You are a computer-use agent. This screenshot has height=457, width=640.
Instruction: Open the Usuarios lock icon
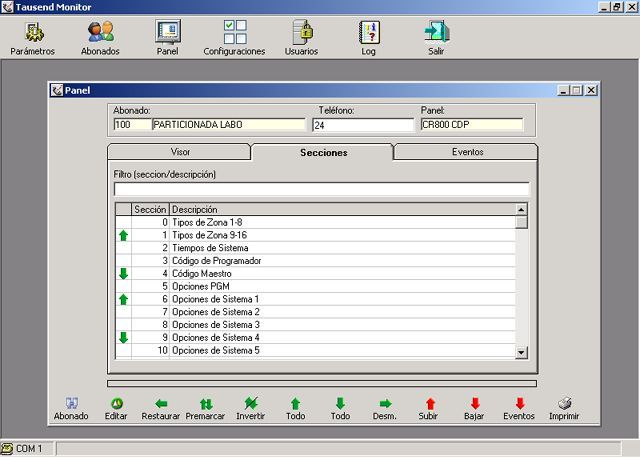point(302,32)
